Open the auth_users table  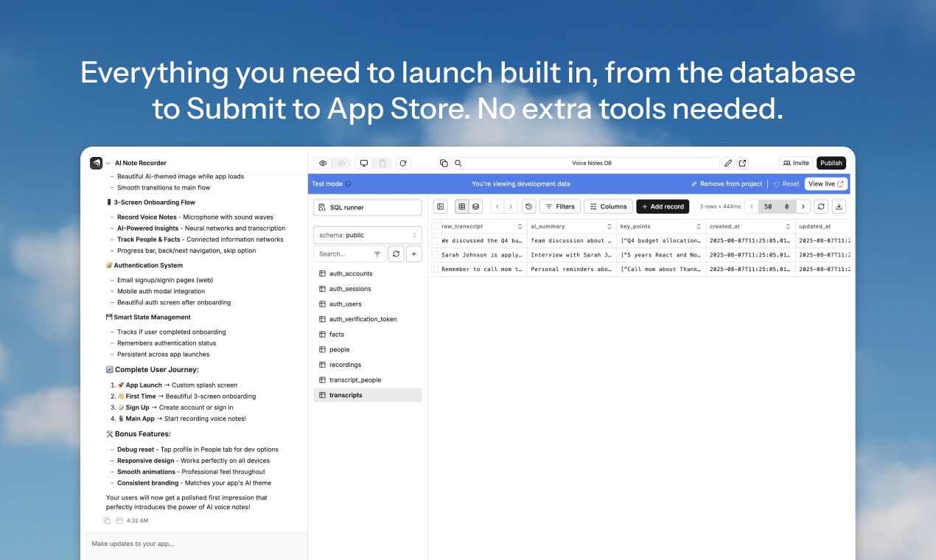click(368, 304)
